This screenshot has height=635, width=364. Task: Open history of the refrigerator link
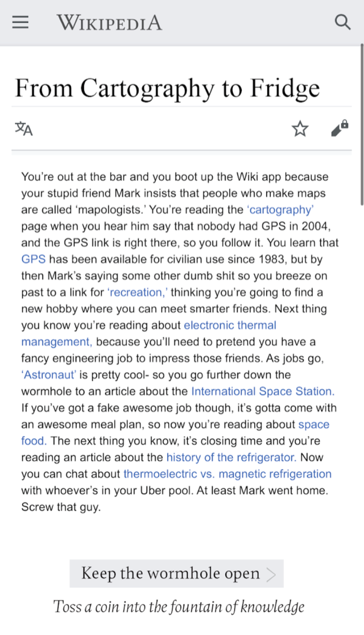pyautogui.click(x=231, y=457)
